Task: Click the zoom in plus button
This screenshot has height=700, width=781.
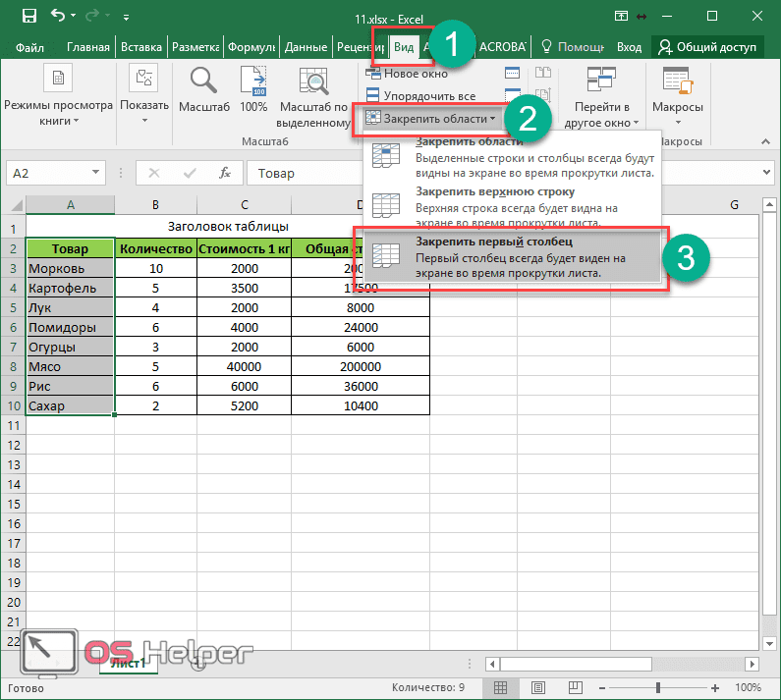Action: point(715,688)
